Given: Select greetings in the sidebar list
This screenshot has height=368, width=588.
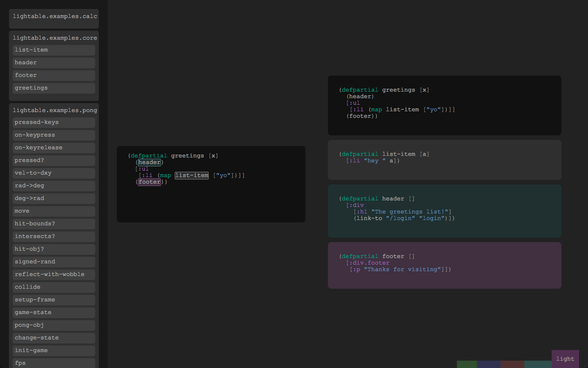Looking at the screenshot, I should [54, 88].
